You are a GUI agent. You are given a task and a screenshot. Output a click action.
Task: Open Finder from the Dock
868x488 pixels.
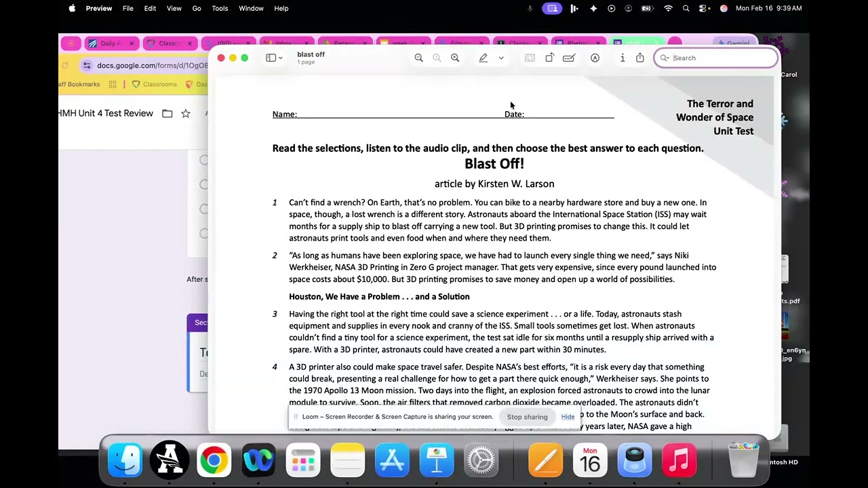pyautogui.click(x=125, y=460)
